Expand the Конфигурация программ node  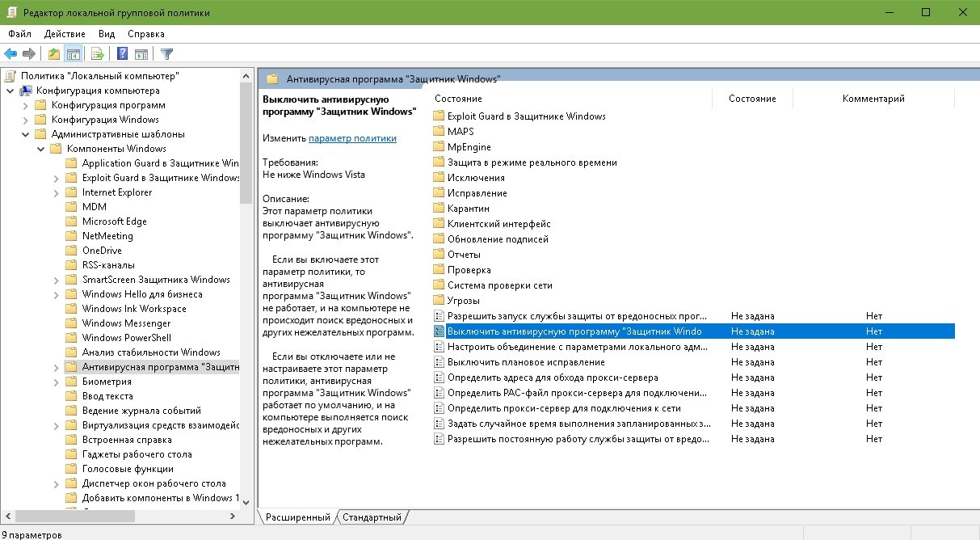tap(25, 105)
